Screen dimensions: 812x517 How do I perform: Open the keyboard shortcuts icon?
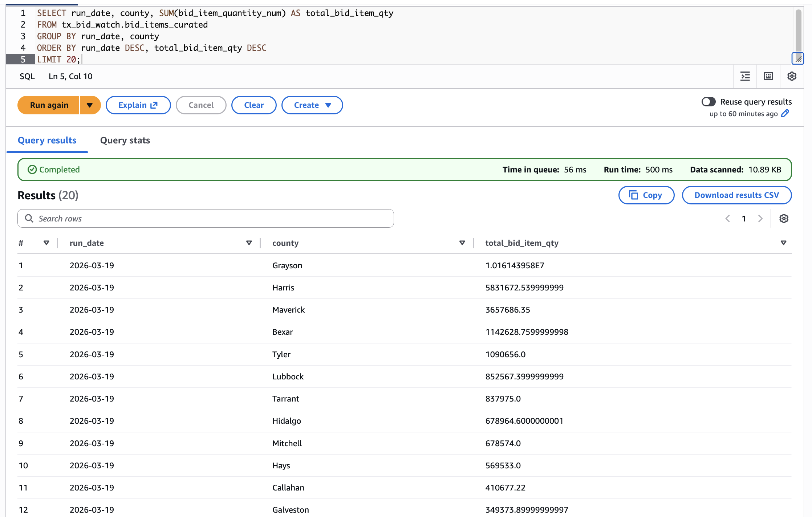point(768,76)
